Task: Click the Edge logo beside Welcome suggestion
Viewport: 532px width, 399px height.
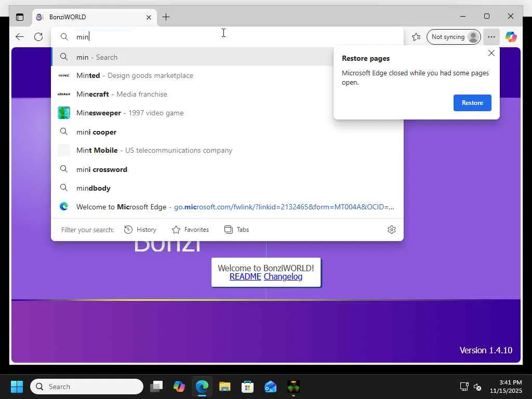Action: (64, 206)
